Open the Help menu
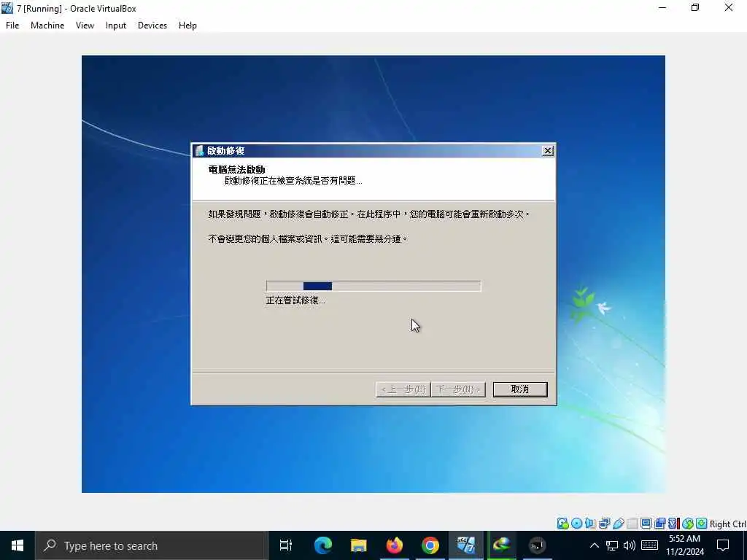This screenshot has width=747, height=560. point(187,26)
